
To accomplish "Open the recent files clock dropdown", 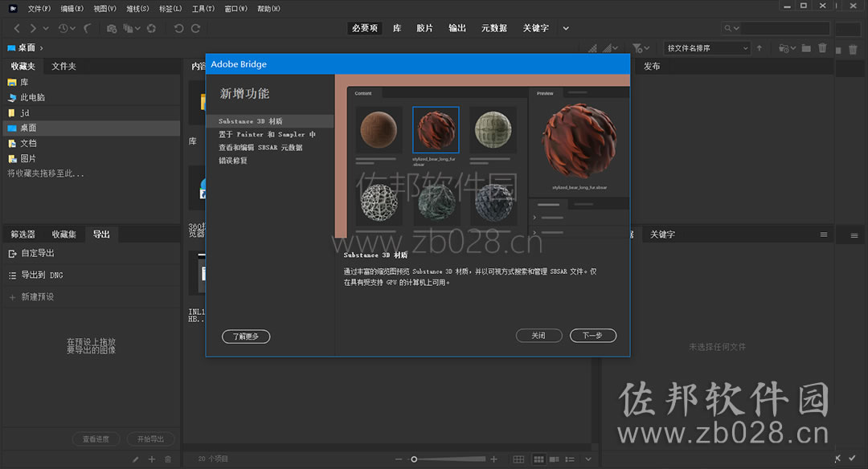I will (x=67, y=28).
